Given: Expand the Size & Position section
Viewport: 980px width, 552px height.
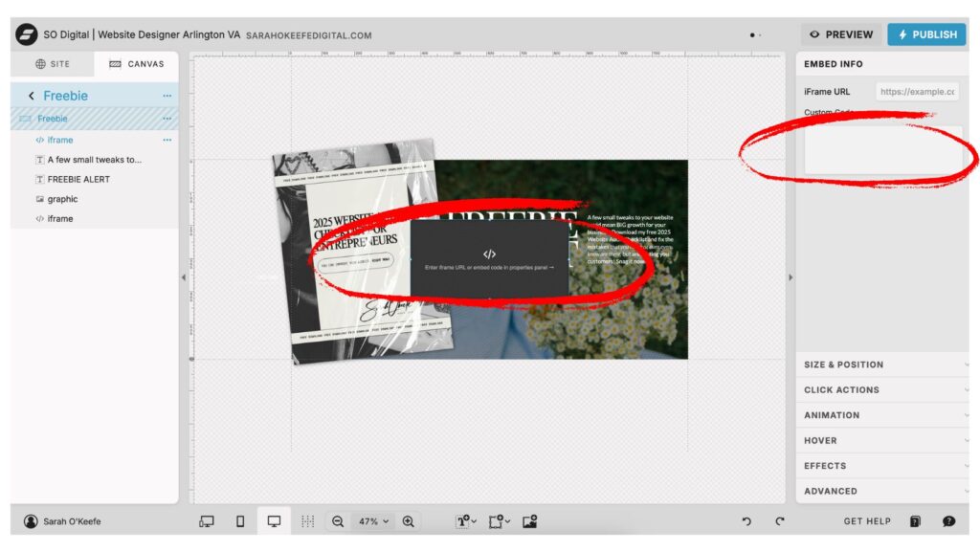Looking at the screenshot, I should pyautogui.click(x=881, y=364).
